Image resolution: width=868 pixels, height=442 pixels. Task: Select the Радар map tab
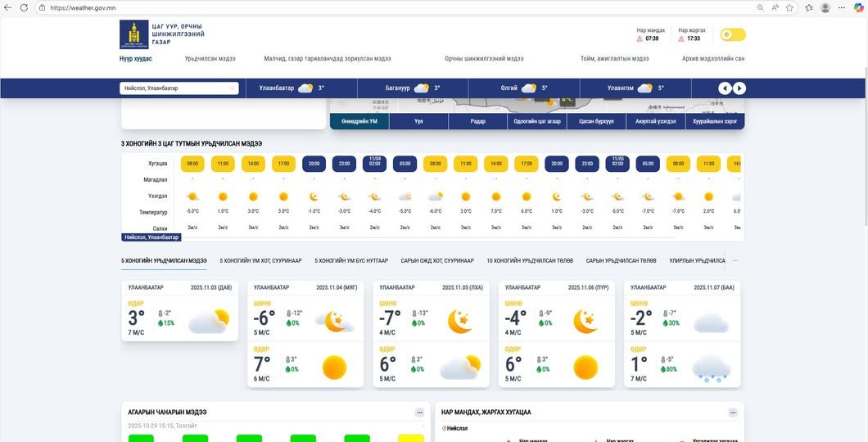tap(478, 121)
